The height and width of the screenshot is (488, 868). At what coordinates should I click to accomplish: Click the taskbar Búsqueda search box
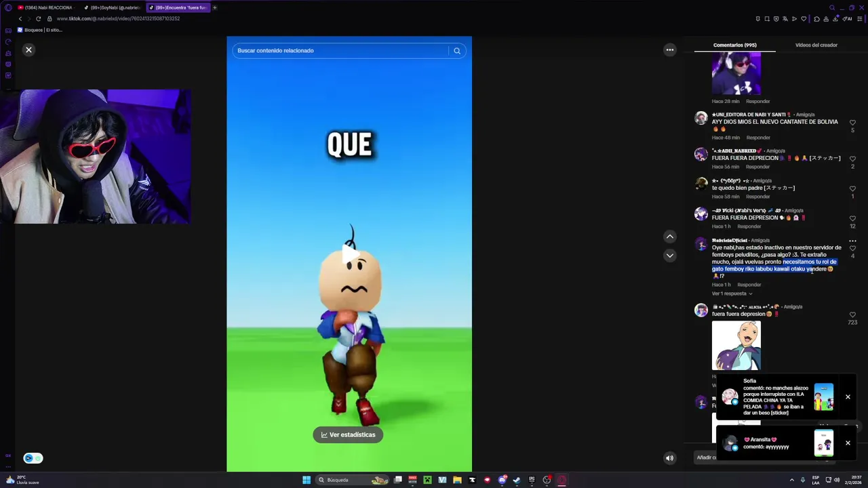point(353,480)
